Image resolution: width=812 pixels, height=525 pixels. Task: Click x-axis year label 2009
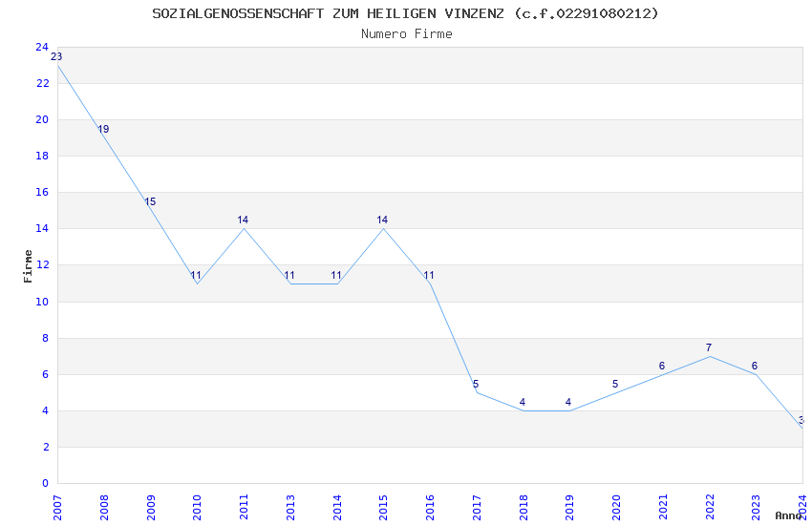click(x=151, y=508)
